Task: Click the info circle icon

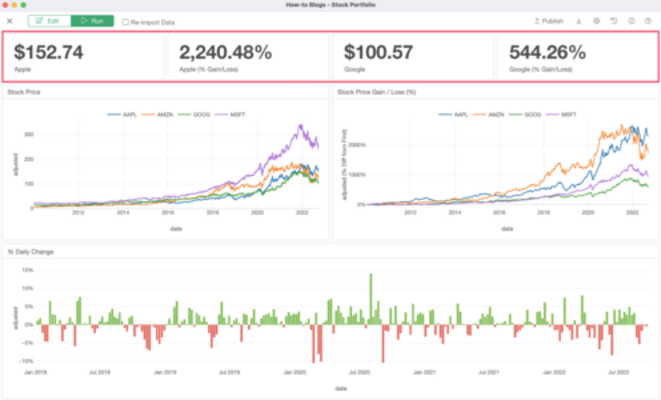Action: pos(630,20)
